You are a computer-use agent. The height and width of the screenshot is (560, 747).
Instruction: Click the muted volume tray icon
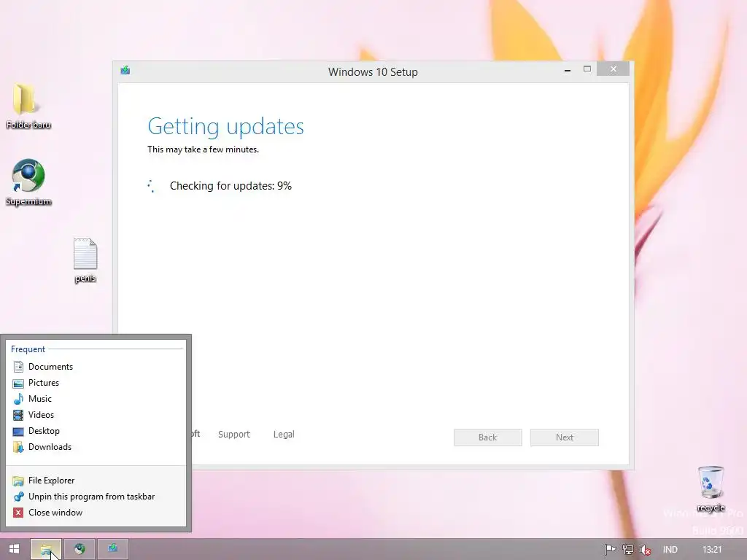point(646,550)
